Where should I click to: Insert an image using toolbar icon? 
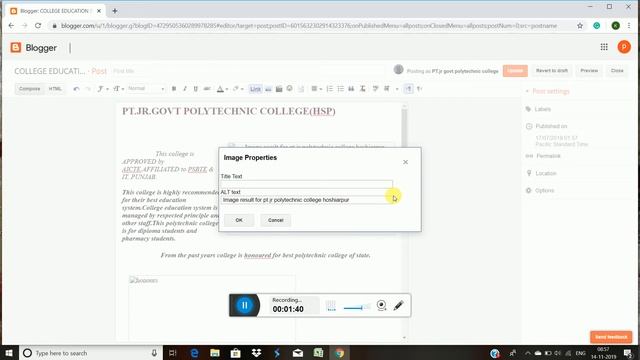coord(268,89)
